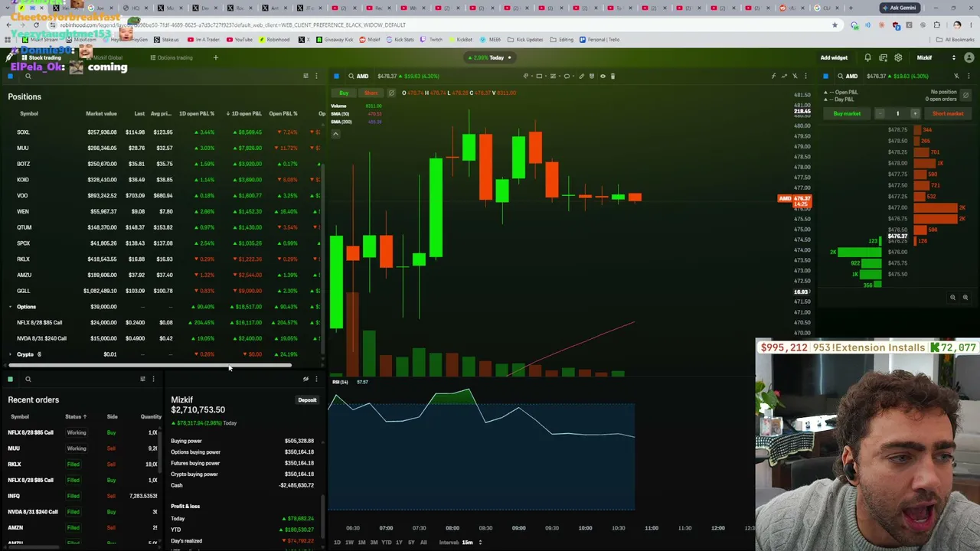Toggle the disable-trading icon next to Short
980x551 pixels.
[x=391, y=93]
